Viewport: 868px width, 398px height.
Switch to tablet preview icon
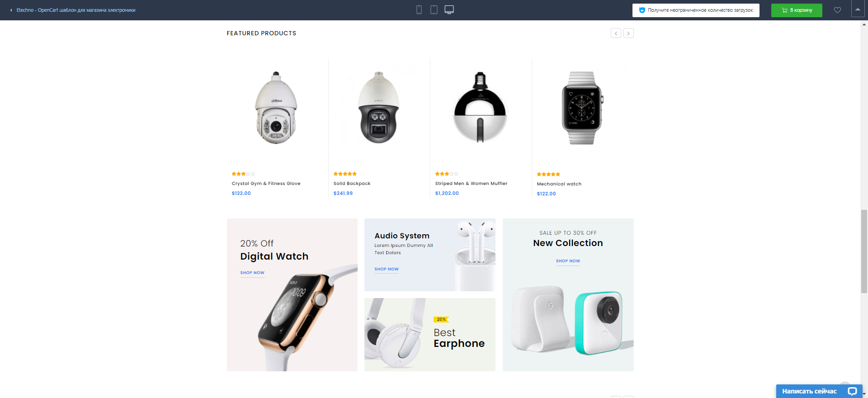pos(434,10)
